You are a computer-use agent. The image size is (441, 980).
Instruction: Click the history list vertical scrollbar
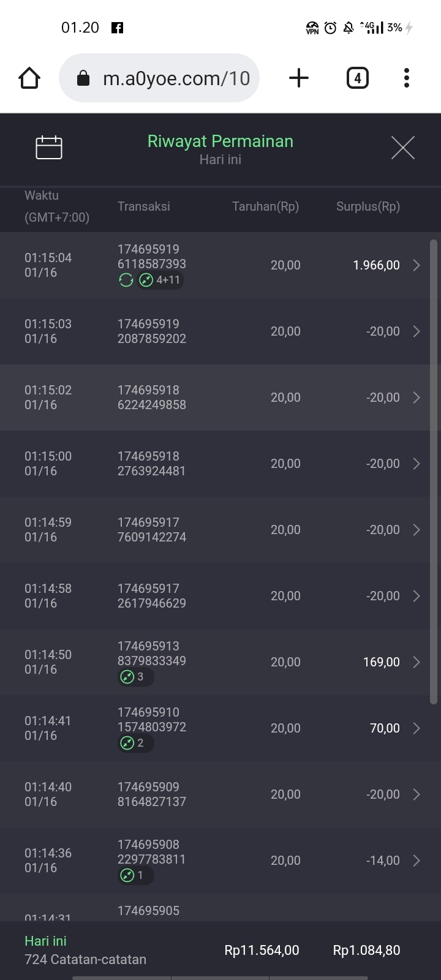434,472
